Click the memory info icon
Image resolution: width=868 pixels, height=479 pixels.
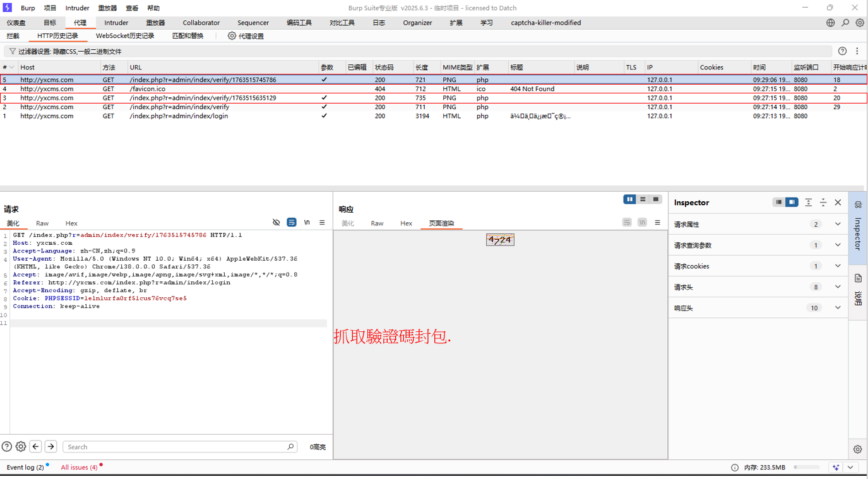click(x=734, y=468)
